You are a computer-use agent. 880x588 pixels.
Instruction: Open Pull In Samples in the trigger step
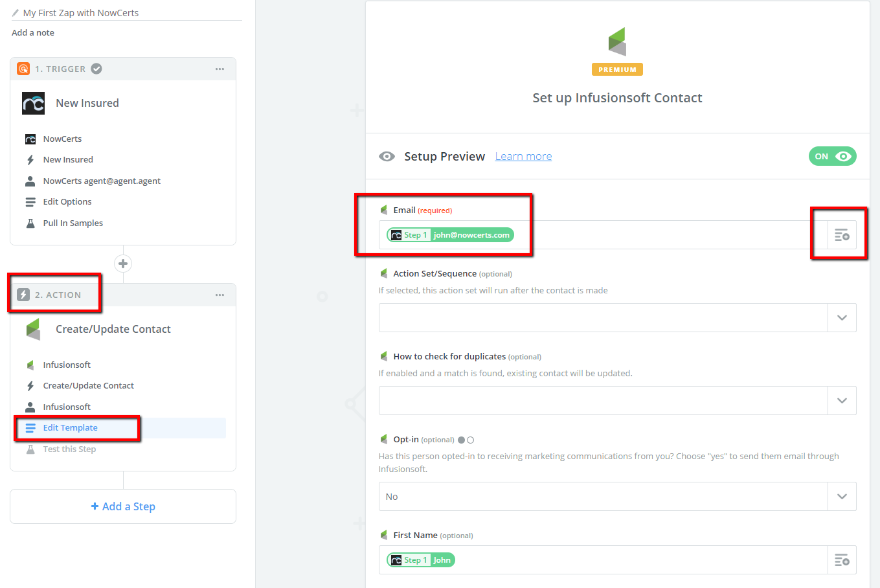click(73, 223)
